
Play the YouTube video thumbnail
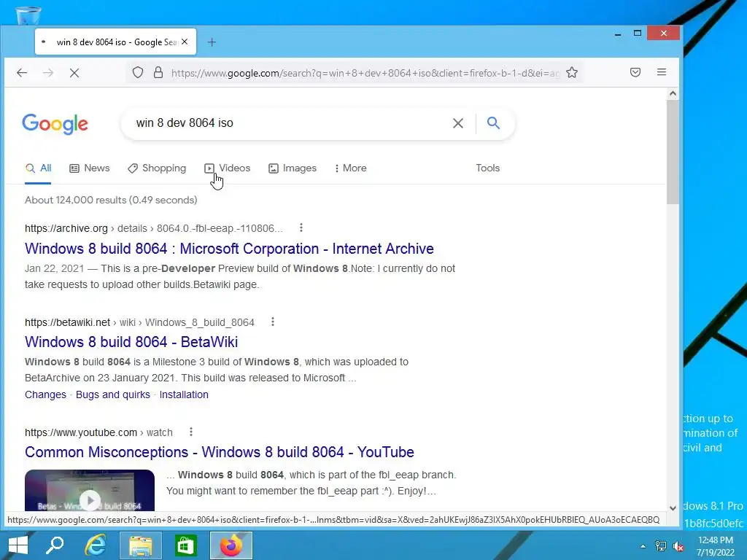[90, 491]
